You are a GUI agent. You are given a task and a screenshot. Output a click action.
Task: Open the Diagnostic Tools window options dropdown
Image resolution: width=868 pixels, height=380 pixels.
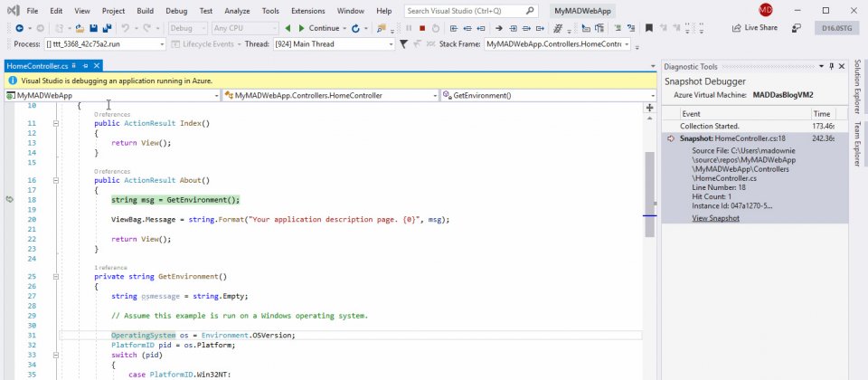[821, 66]
